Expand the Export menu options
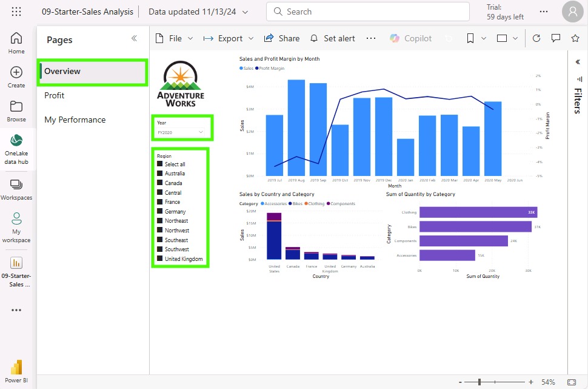 tap(229, 38)
